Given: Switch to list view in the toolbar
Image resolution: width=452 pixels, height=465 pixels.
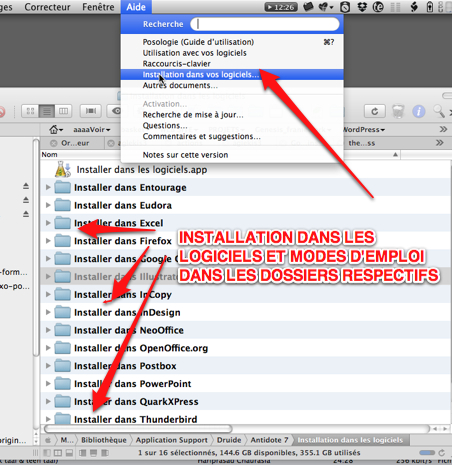Looking at the screenshot, I should point(47,111).
